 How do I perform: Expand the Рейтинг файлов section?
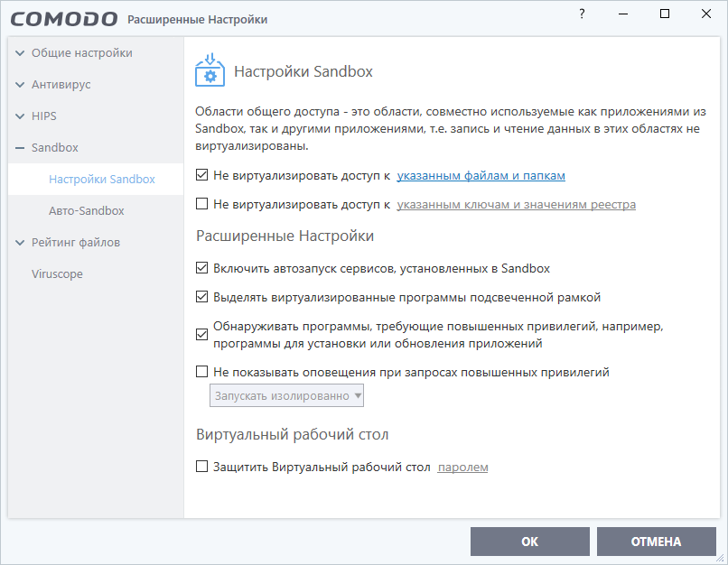(x=20, y=243)
